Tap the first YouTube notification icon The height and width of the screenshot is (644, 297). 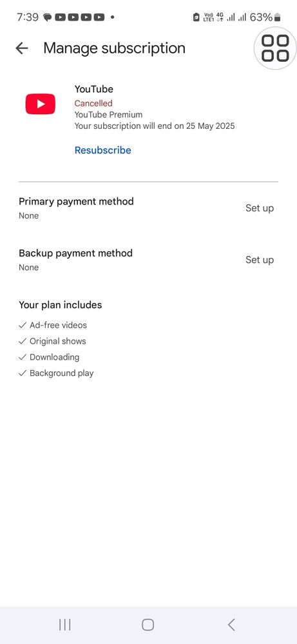pos(61,17)
